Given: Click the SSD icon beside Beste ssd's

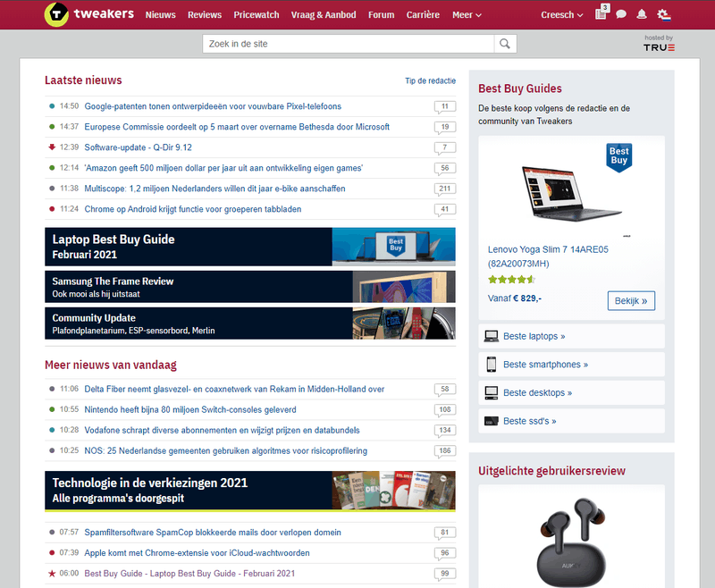Looking at the screenshot, I should click(491, 421).
